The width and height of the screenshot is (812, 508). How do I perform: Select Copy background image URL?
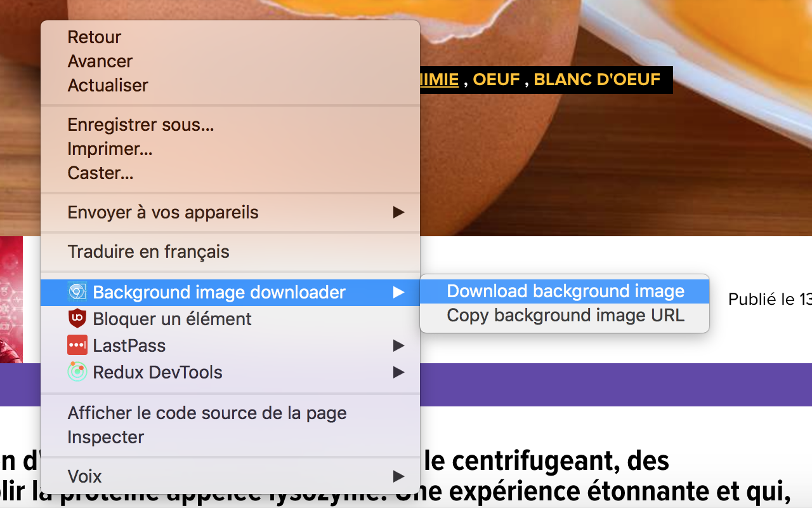[564, 315]
